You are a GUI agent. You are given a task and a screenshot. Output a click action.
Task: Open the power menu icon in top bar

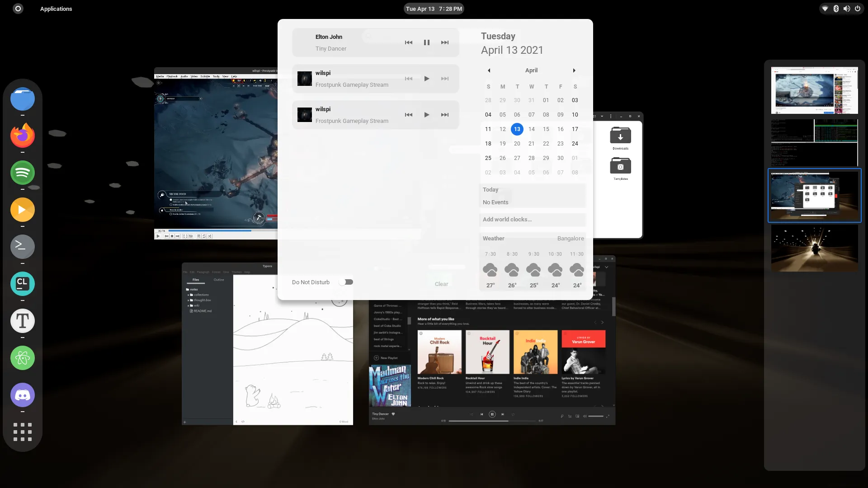point(858,9)
